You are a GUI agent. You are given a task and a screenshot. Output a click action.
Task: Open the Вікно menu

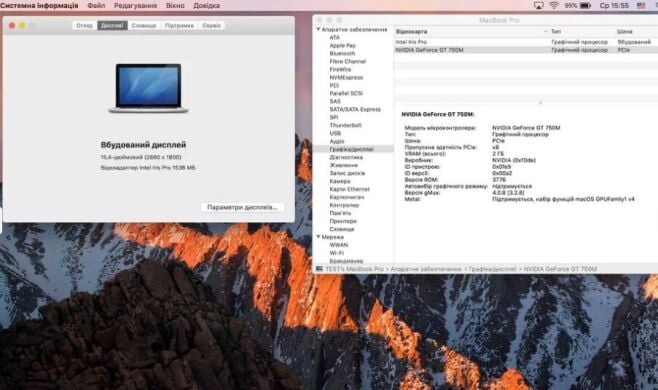click(x=175, y=5)
